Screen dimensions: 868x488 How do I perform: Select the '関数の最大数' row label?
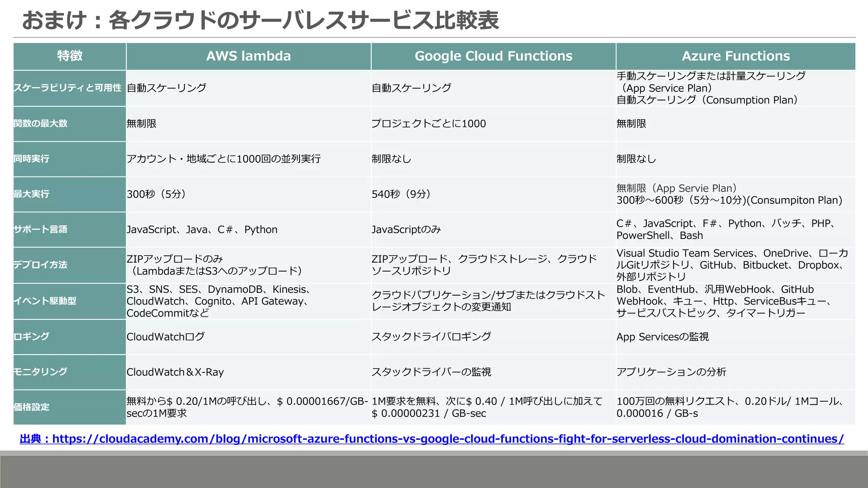click(x=70, y=124)
